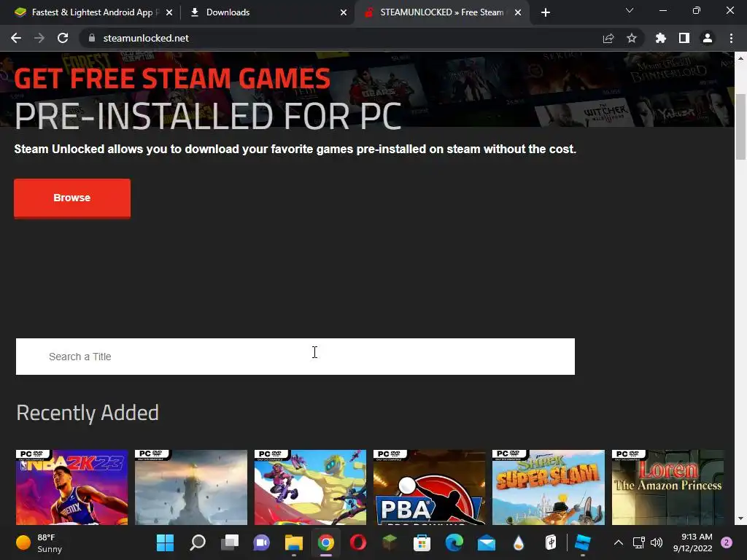Screen dimensions: 747x560
Task: Open the Teams Chat taskbar icon
Action: (x=262, y=542)
